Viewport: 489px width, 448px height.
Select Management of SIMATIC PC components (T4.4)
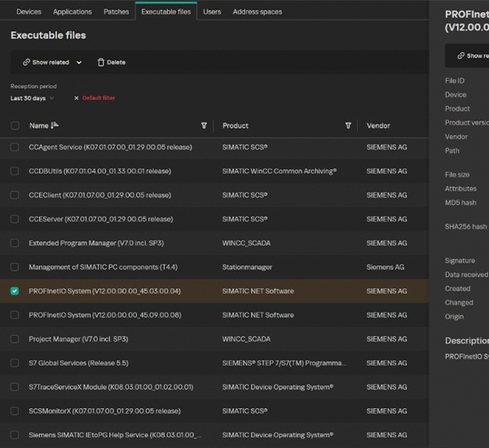[103, 267]
